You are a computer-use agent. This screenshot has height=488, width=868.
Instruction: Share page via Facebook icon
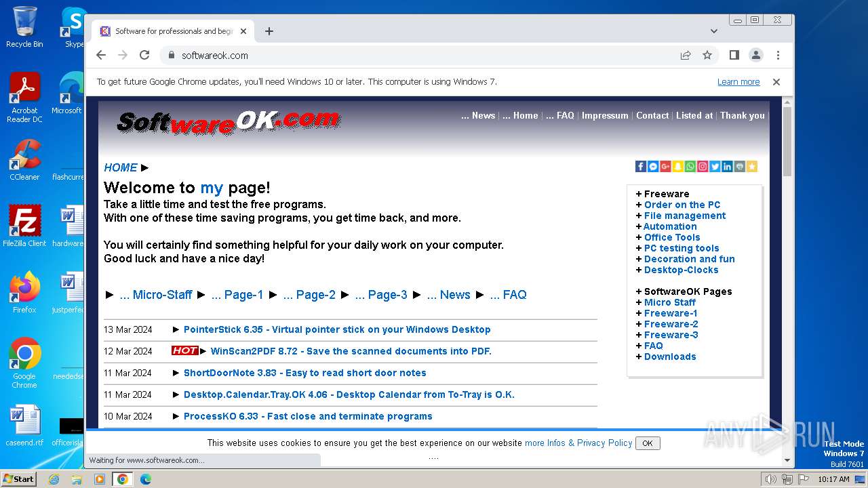[x=641, y=166]
